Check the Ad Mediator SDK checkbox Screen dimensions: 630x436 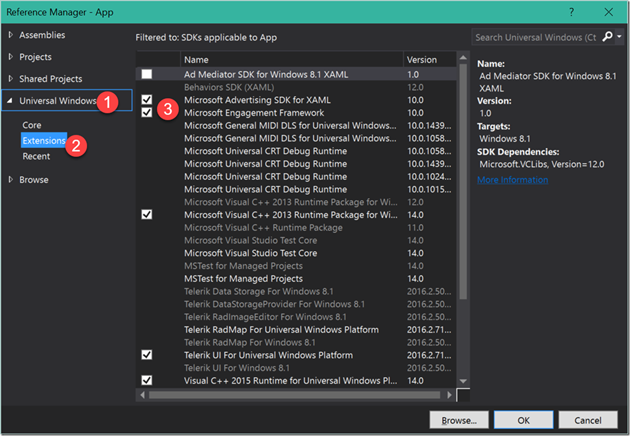(x=147, y=74)
